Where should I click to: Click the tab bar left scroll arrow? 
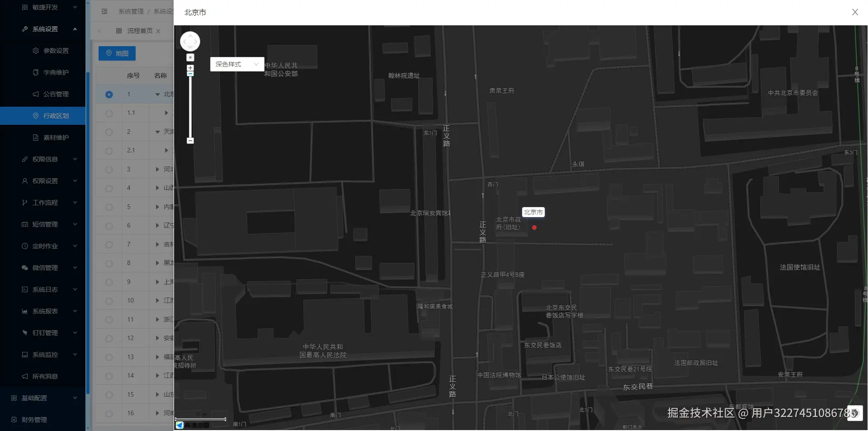pyautogui.click(x=99, y=31)
